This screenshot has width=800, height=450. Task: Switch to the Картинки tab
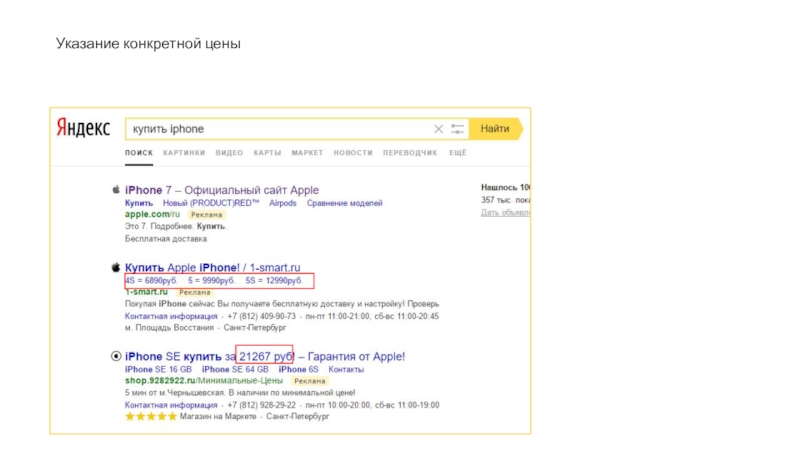tap(184, 153)
